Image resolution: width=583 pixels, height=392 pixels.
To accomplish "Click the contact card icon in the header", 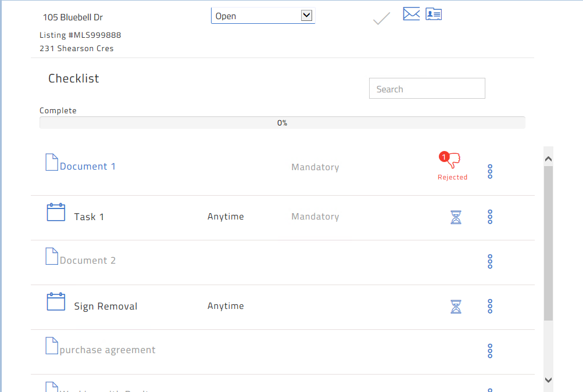I will 433,13.
